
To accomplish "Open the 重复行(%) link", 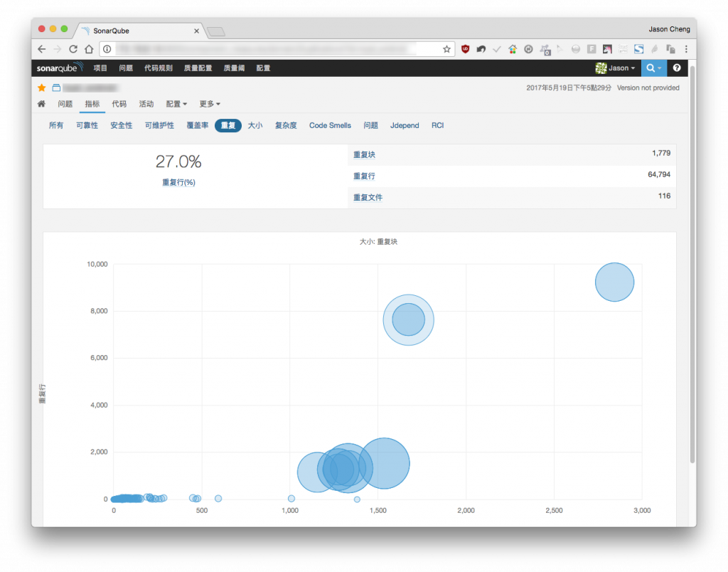I will pos(178,183).
